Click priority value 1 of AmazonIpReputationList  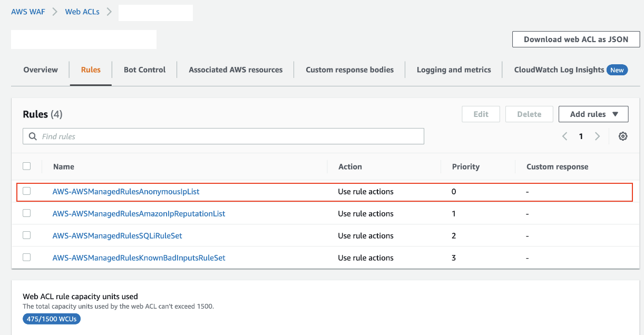[x=454, y=214]
